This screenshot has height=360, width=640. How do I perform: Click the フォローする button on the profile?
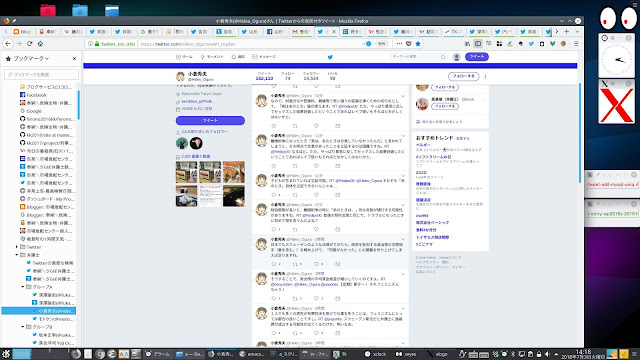tap(463, 76)
